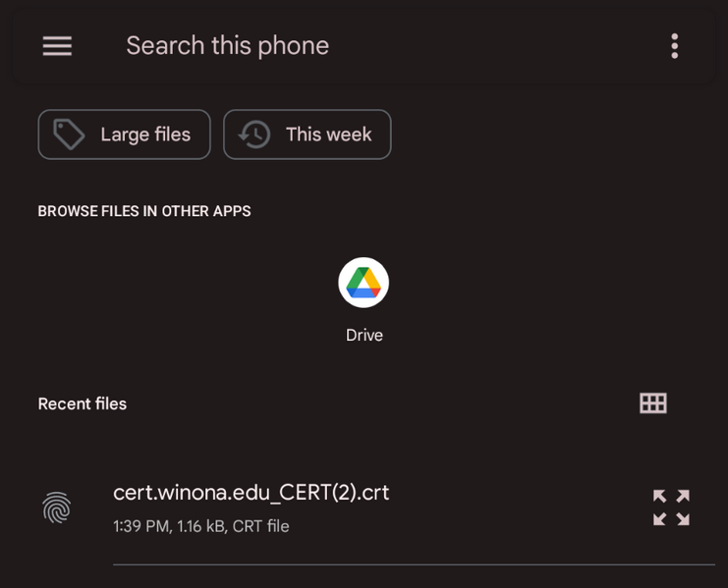
Task: Click the 1:39 PM file timestamp
Action: tap(140, 527)
